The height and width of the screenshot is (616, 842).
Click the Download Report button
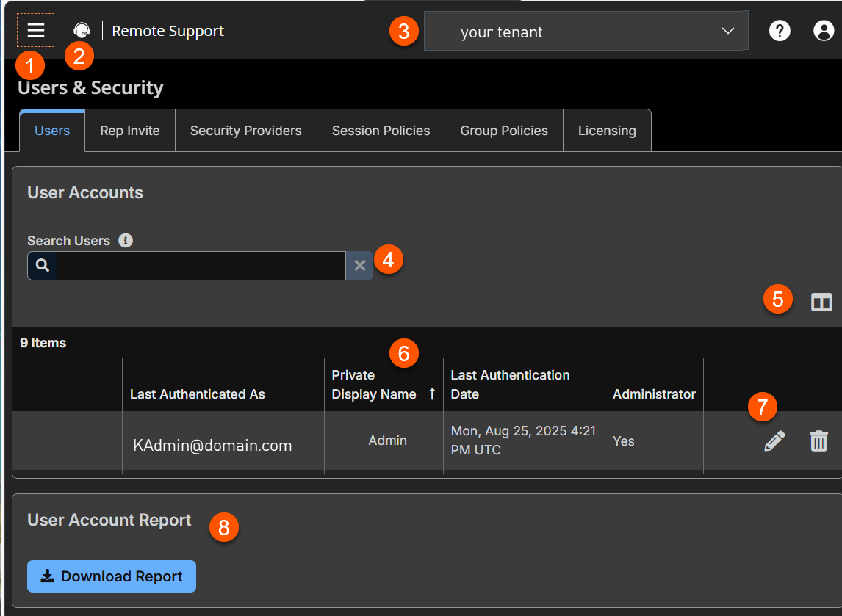(112, 576)
